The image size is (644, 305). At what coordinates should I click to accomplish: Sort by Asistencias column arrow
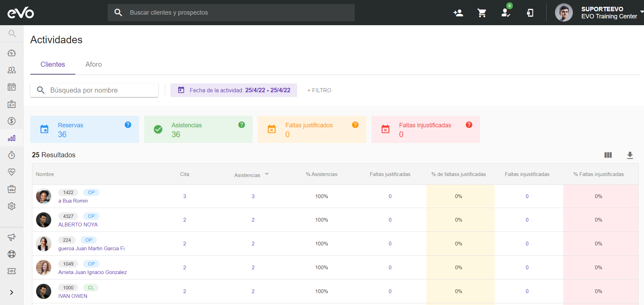click(x=267, y=174)
